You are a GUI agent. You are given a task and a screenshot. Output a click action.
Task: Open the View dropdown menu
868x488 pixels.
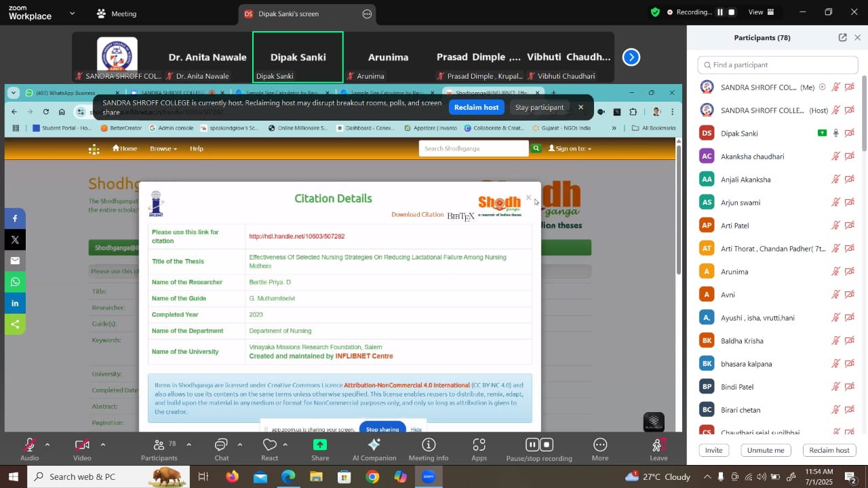click(x=760, y=12)
